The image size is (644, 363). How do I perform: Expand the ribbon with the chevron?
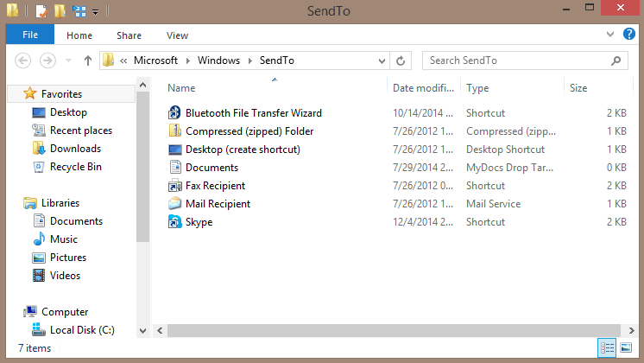click(x=610, y=35)
